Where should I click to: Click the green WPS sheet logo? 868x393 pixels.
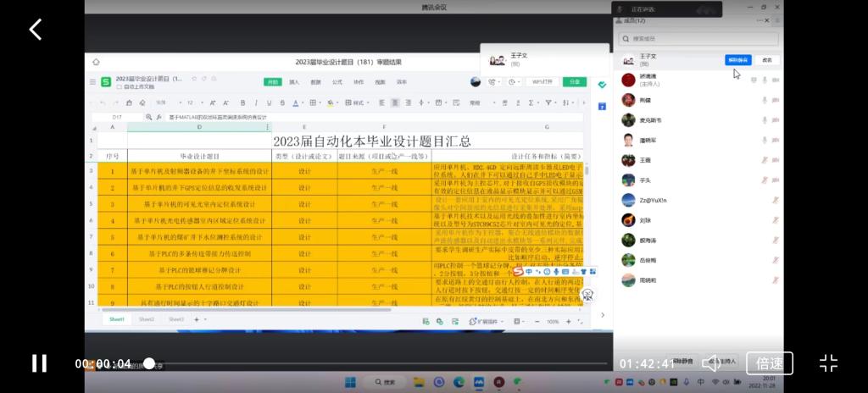tap(106, 82)
